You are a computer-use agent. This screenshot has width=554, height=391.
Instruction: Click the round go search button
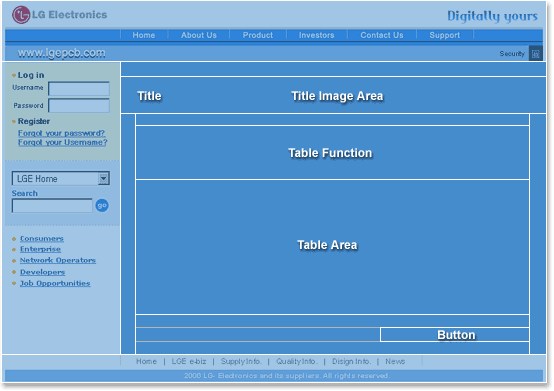click(x=102, y=205)
